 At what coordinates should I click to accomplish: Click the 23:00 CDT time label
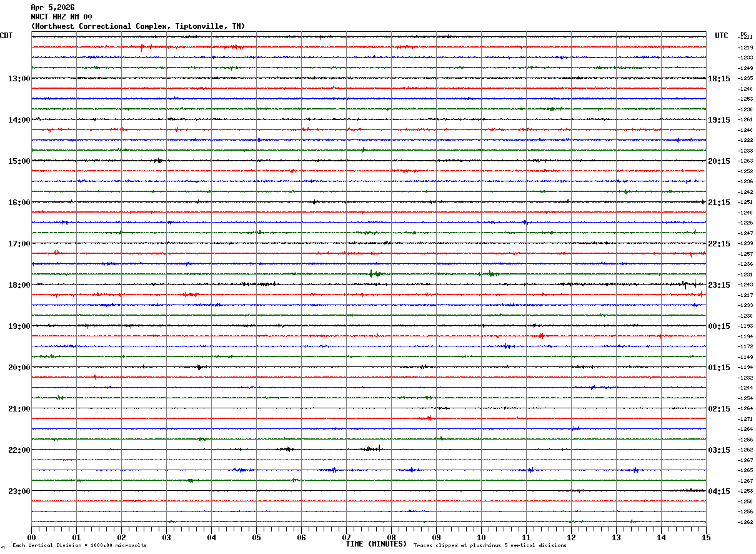point(19,491)
